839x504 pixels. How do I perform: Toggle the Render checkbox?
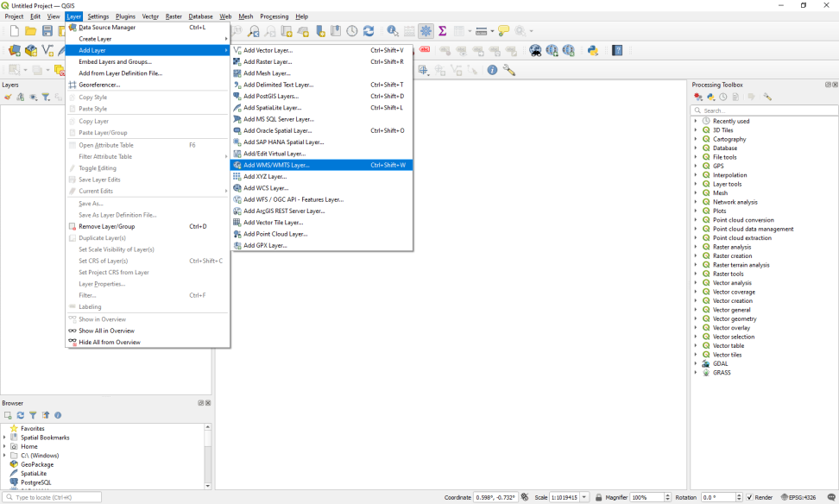pos(749,497)
